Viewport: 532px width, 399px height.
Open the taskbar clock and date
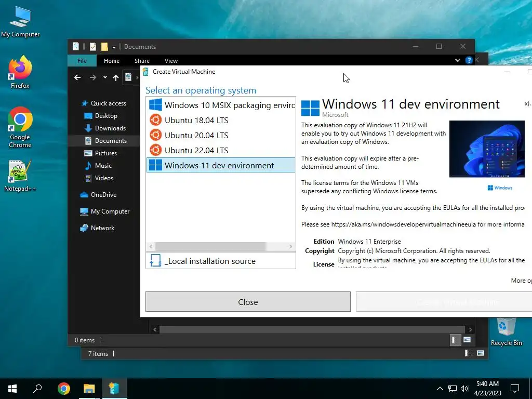point(487,389)
